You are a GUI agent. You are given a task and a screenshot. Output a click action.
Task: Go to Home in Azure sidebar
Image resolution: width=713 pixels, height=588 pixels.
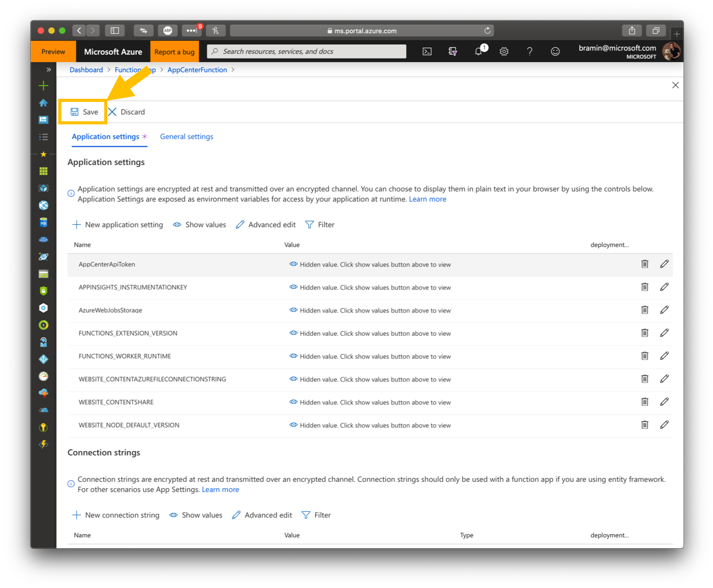coord(43,103)
